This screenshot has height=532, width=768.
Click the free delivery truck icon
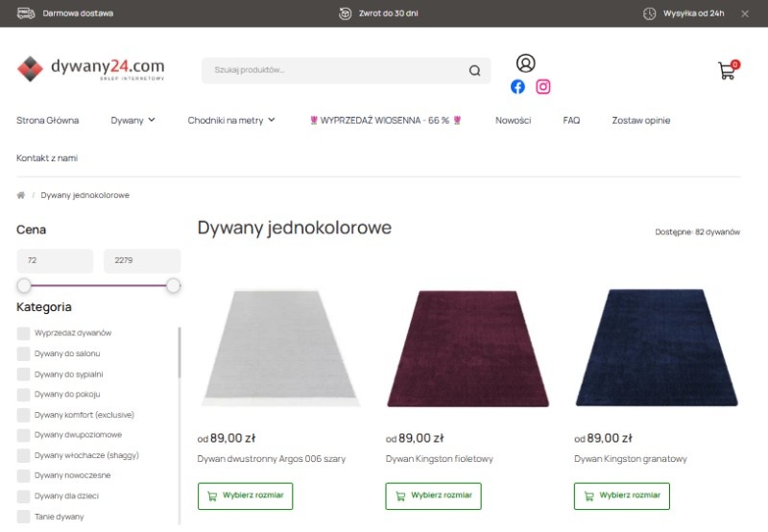26,13
